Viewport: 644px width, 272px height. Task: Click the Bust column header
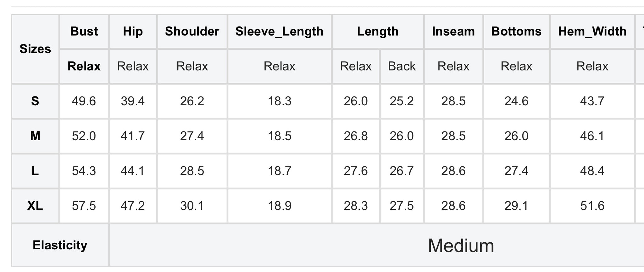pos(84,31)
